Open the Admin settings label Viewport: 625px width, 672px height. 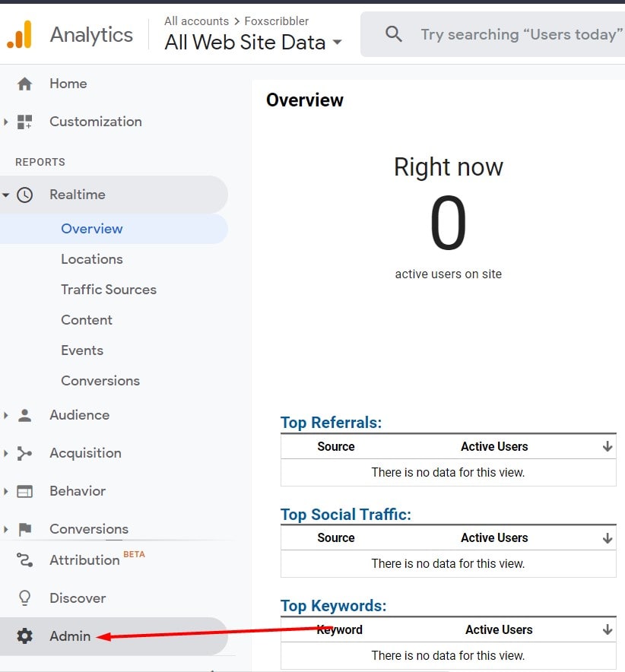click(x=70, y=636)
